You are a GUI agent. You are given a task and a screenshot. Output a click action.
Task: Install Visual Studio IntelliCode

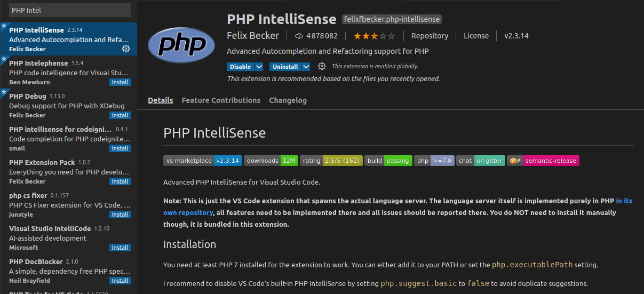coord(120,248)
